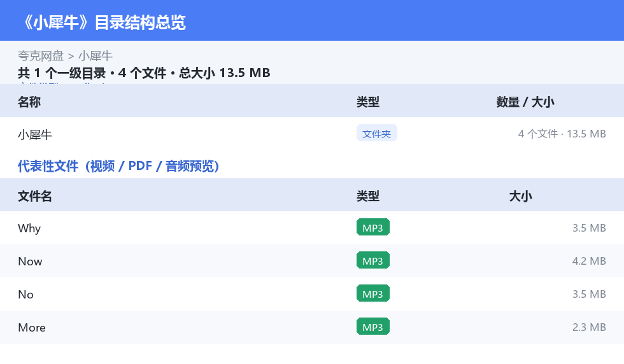Click the 类型 header in the directory table
This screenshot has height=364, width=624.
pos(368,102)
